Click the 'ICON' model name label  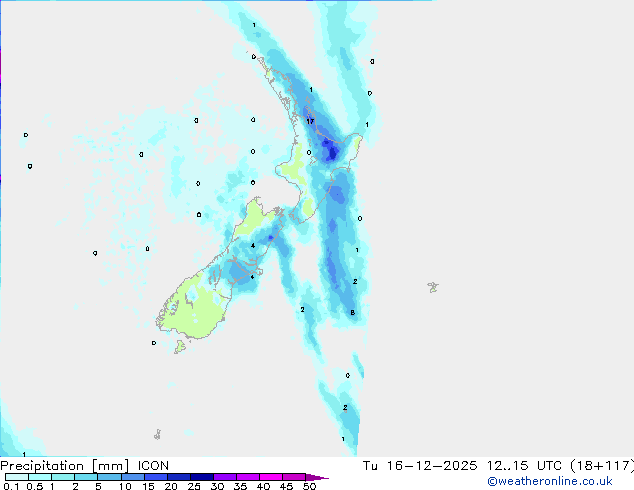point(153,466)
